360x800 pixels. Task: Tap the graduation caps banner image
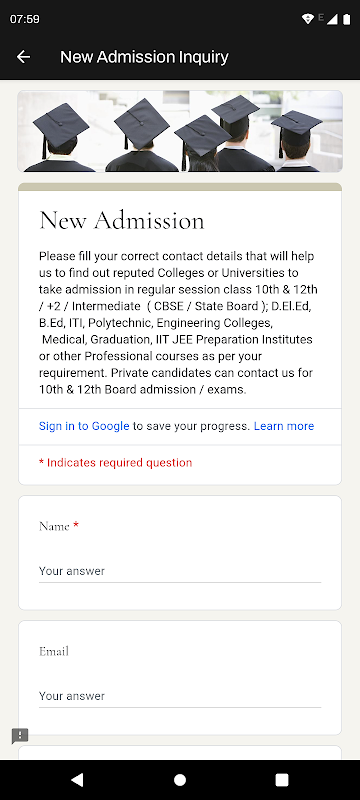tap(180, 131)
